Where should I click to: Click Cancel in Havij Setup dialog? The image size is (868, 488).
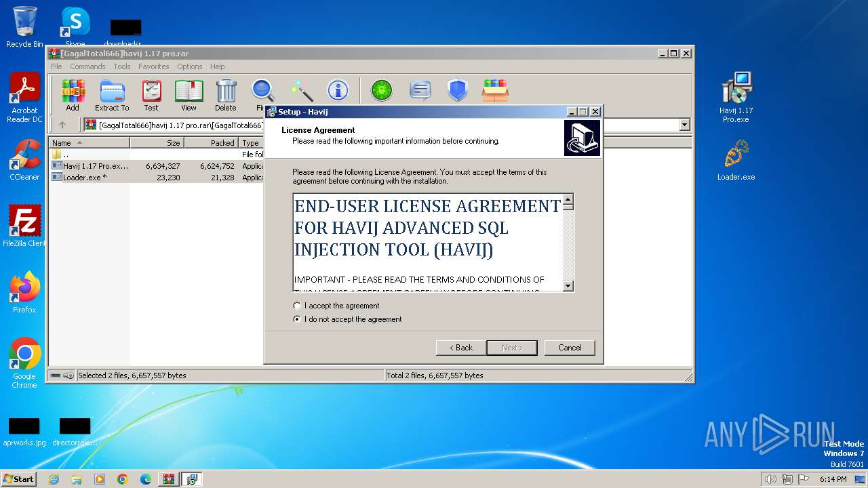tap(570, 348)
